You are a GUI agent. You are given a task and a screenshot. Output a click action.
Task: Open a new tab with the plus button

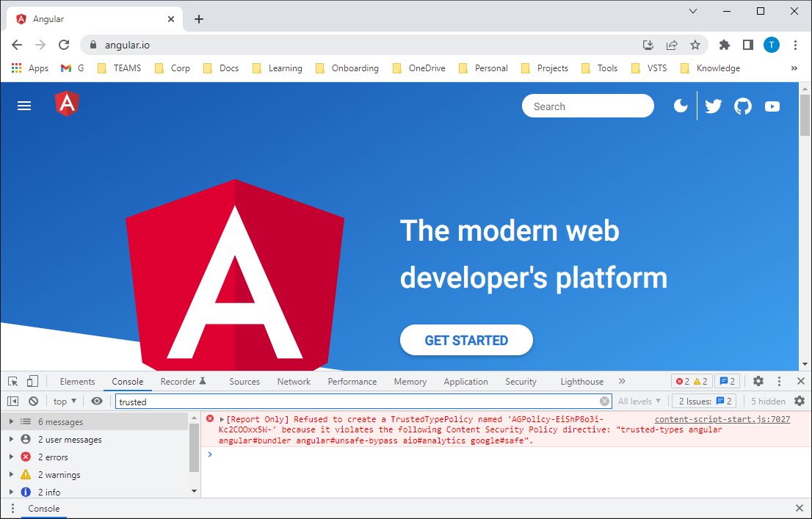(199, 19)
